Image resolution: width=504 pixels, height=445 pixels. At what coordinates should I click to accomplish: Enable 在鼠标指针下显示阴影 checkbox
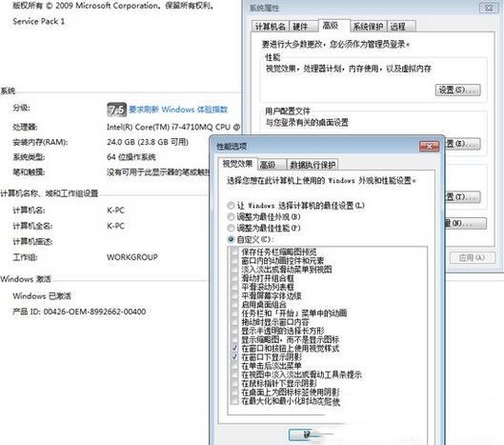[234, 383]
